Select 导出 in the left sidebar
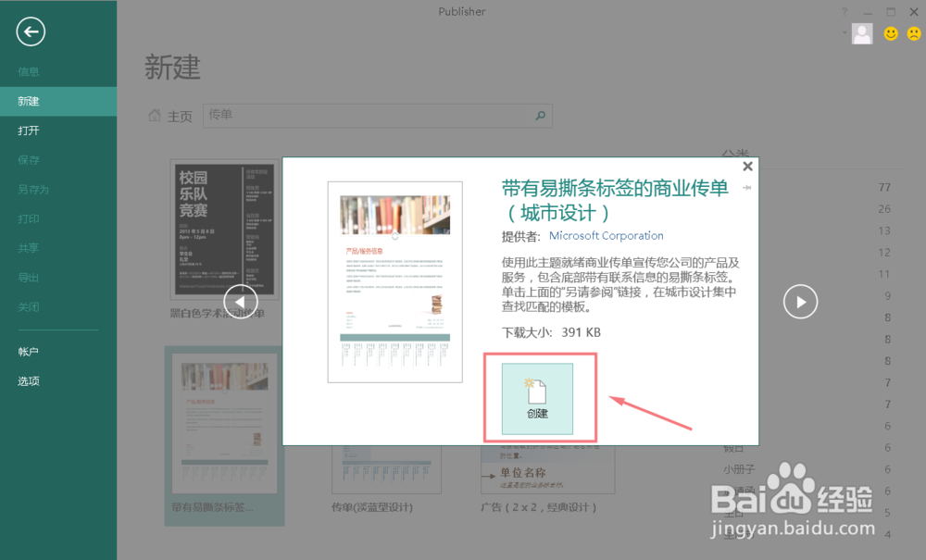Viewport: 926px width, 560px height. [28, 277]
